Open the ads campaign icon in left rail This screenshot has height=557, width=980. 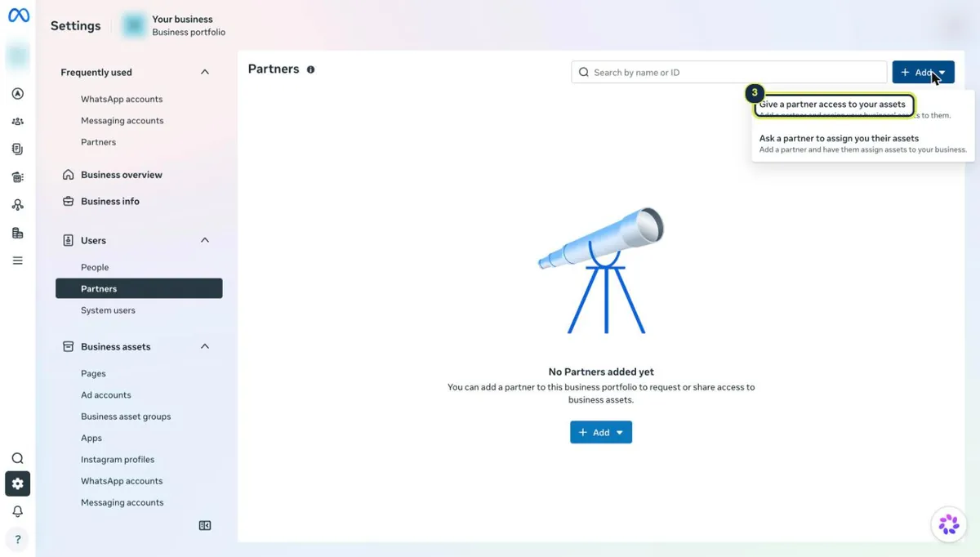[x=18, y=94]
